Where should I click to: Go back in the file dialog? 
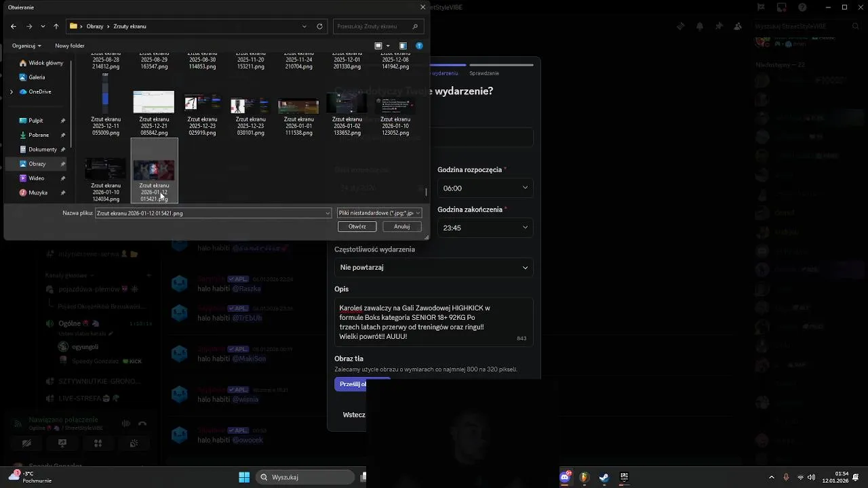pos(14,26)
